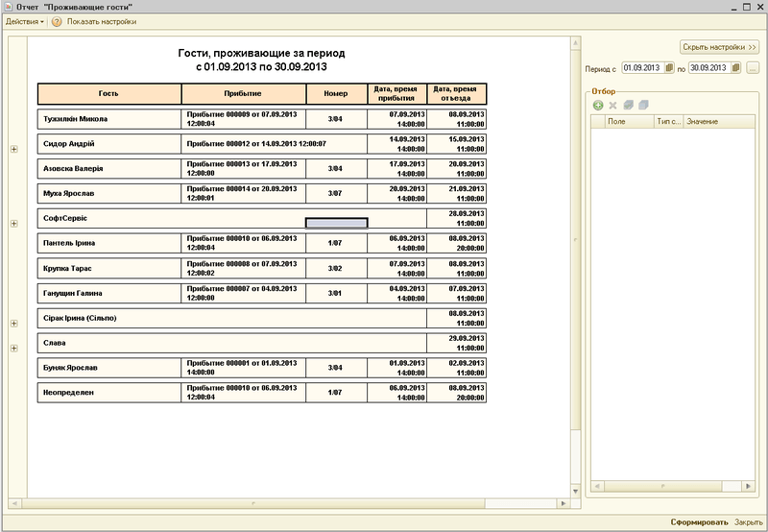Click the help question mark icon

tap(57, 21)
